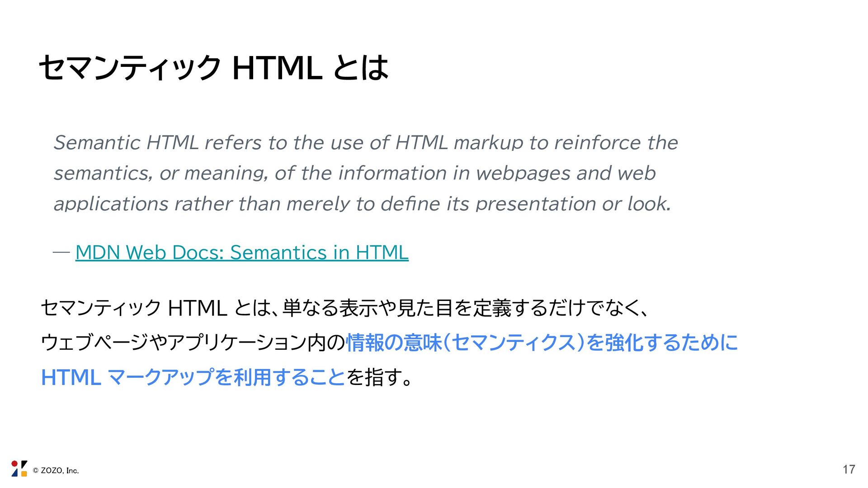Click "reinforce the" at the first quote line's end
The image size is (868, 488).
pyautogui.click(x=616, y=143)
